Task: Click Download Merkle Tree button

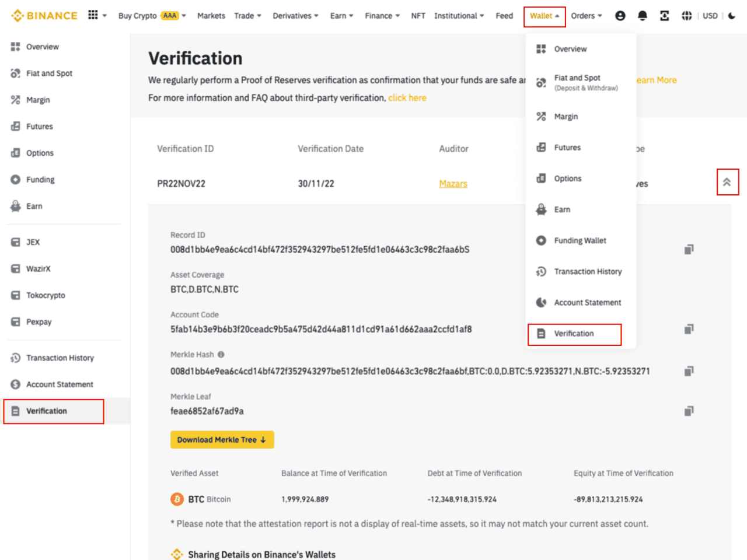Action: pos(222,440)
